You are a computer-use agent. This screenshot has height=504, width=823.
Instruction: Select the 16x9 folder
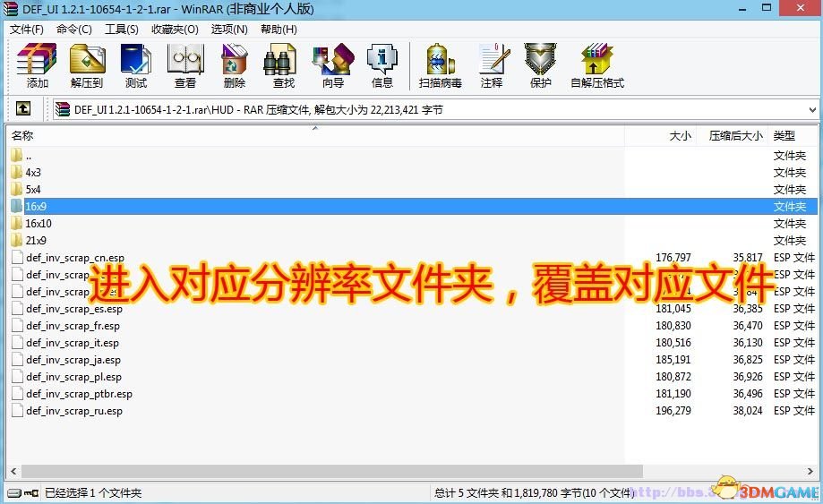click(414, 206)
